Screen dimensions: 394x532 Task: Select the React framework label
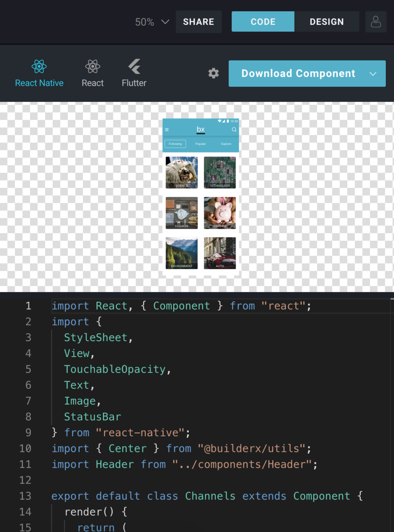[93, 83]
